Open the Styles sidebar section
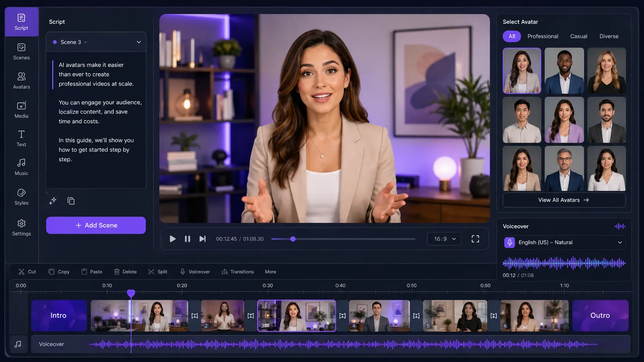Image resolution: width=644 pixels, height=362 pixels. (x=21, y=197)
